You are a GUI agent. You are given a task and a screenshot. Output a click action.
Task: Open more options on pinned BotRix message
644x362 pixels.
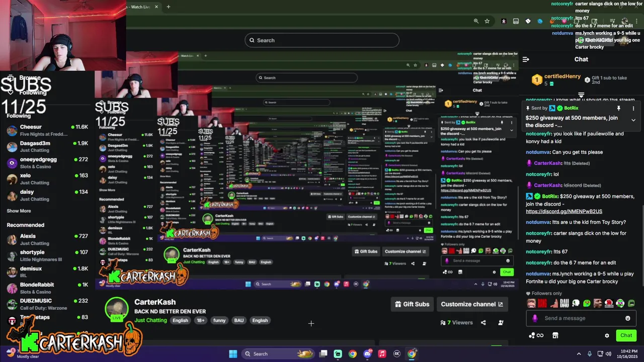coord(633,108)
